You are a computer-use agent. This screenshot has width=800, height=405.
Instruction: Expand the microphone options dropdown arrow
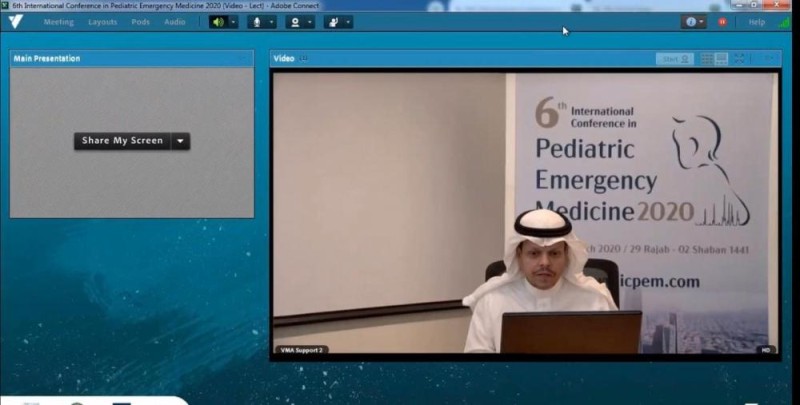point(271,22)
